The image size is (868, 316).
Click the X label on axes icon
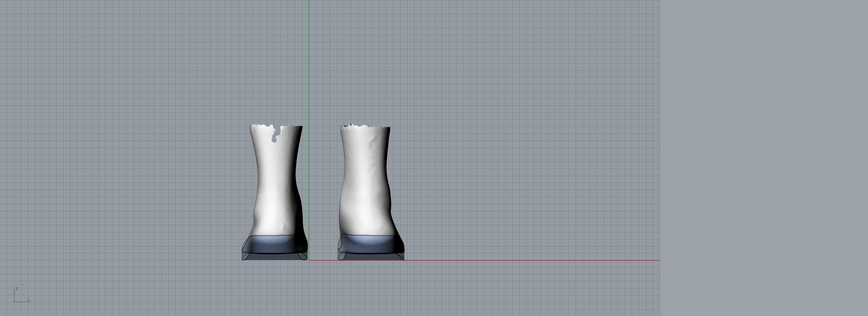tap(28, 301)
